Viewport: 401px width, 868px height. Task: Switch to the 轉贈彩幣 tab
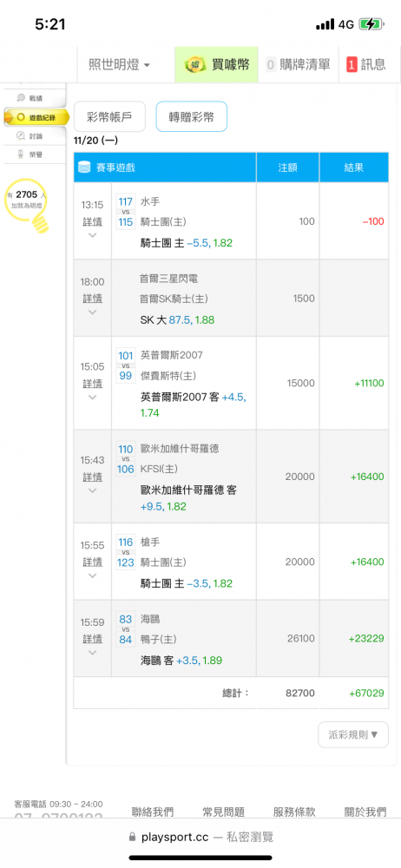(x=192, y=117)
